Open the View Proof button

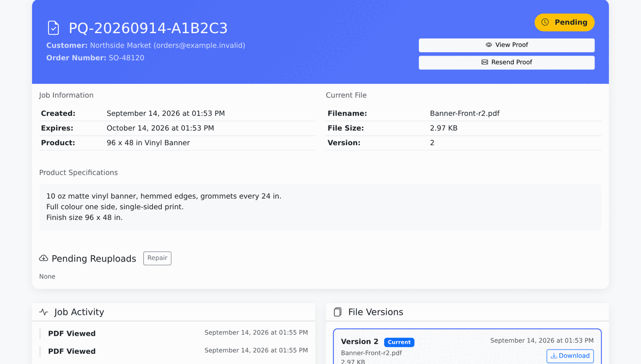tap(506, 45)
